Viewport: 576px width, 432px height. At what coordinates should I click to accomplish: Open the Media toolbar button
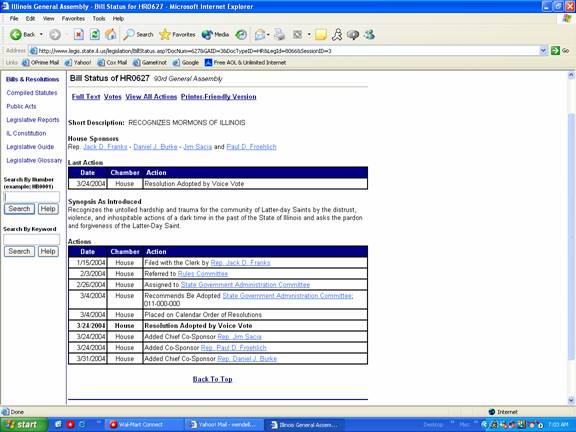tap(215, 35)
